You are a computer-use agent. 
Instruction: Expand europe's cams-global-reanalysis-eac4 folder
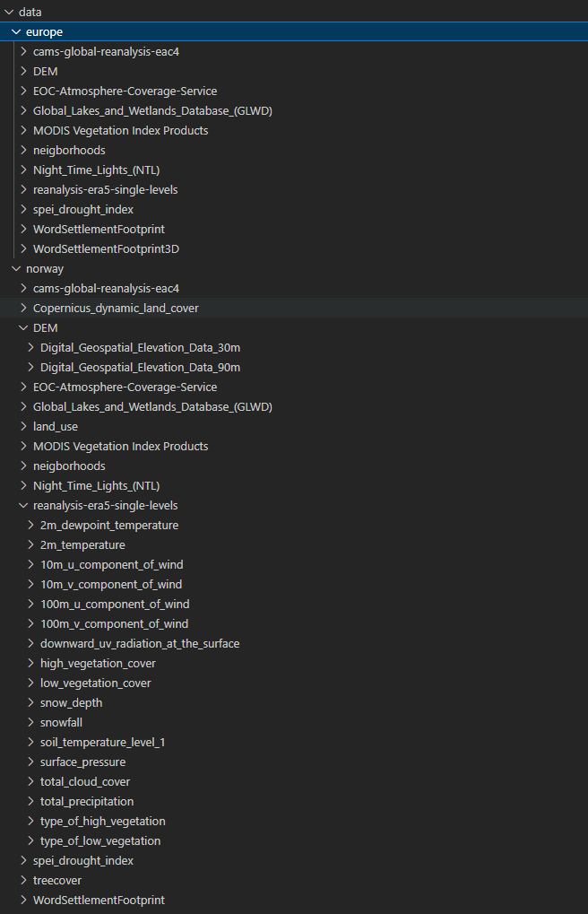(23, 52)
